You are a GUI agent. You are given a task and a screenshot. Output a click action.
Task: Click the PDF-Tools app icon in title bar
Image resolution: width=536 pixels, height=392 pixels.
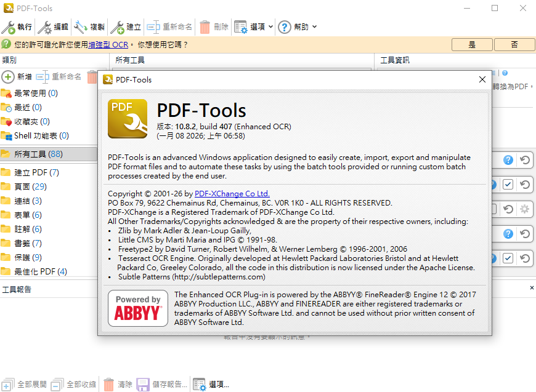[x=9, y=8]
